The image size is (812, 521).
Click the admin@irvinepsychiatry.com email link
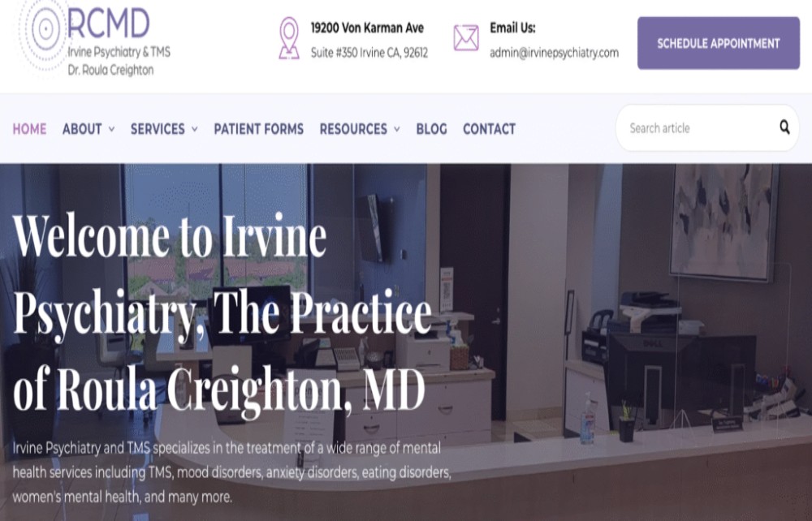coord(554,53)
